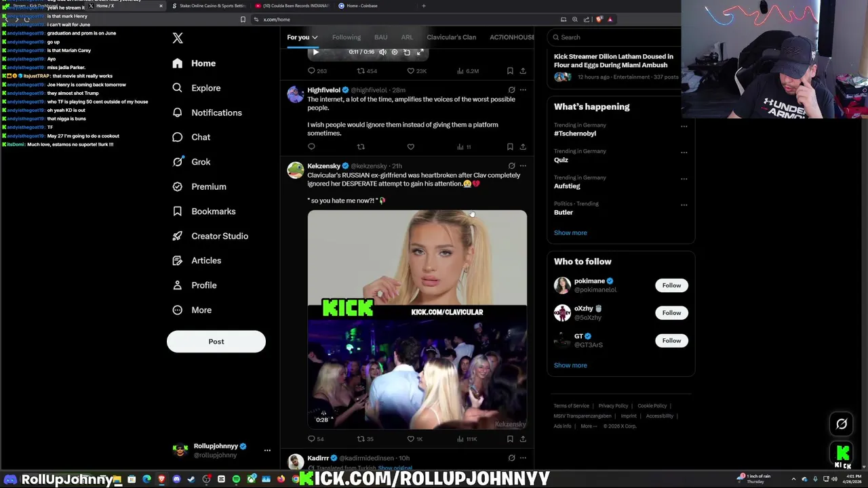Open Explore from the sidebar
The height and width of the screenshot is (488, 868).
197,88
